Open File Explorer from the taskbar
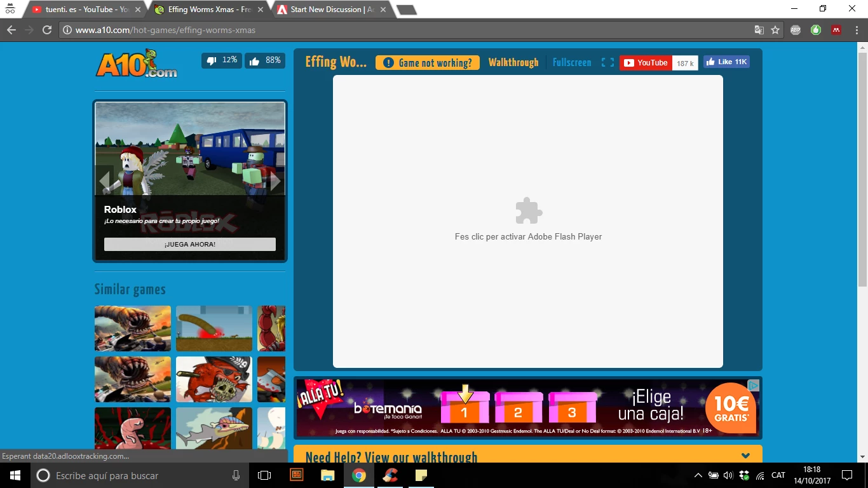The image size is (868, 488). [327, 475]
